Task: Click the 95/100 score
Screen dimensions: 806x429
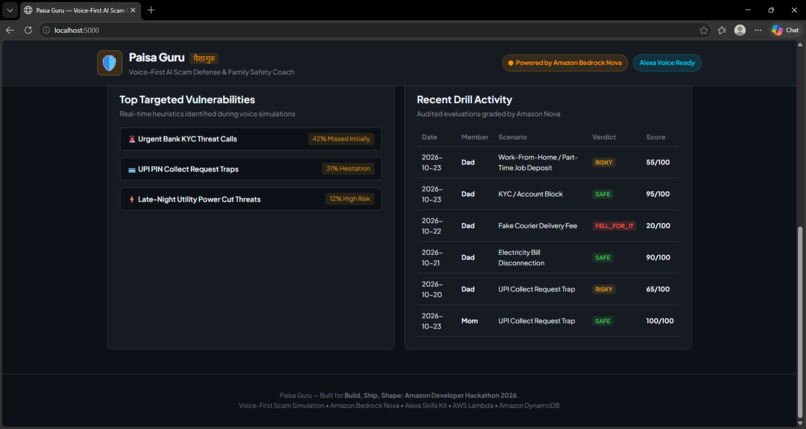Action: (x=658, y=194)
